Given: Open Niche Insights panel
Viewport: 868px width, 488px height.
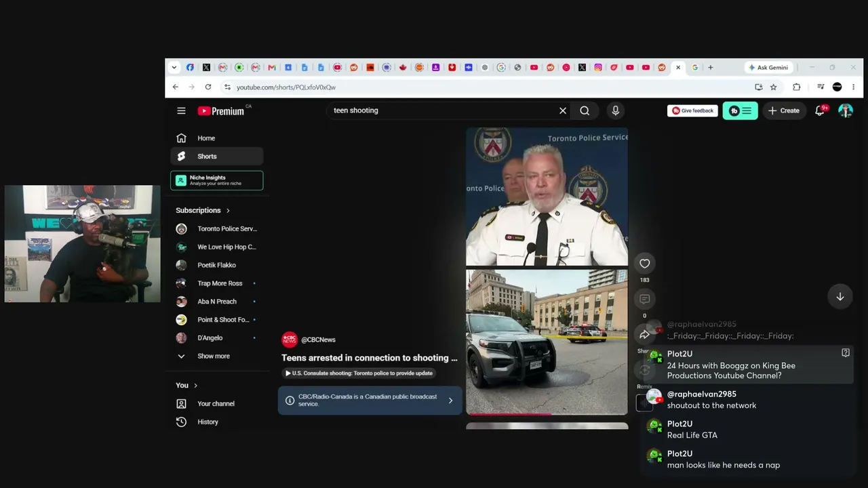Looking at the screenshot, I should click(x=216, y=180).
